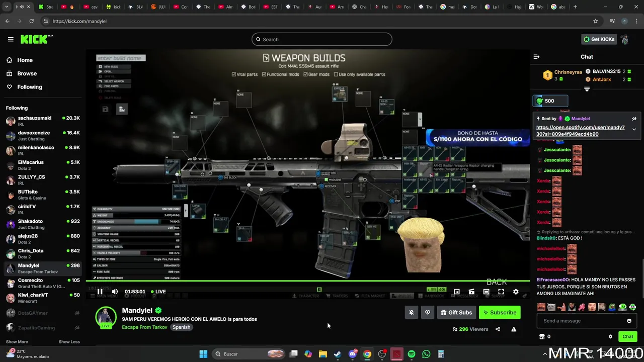The width and height of the screenshot is (644, 362).
Task: Focus the Kick search box
Action: tap(322, 39)
